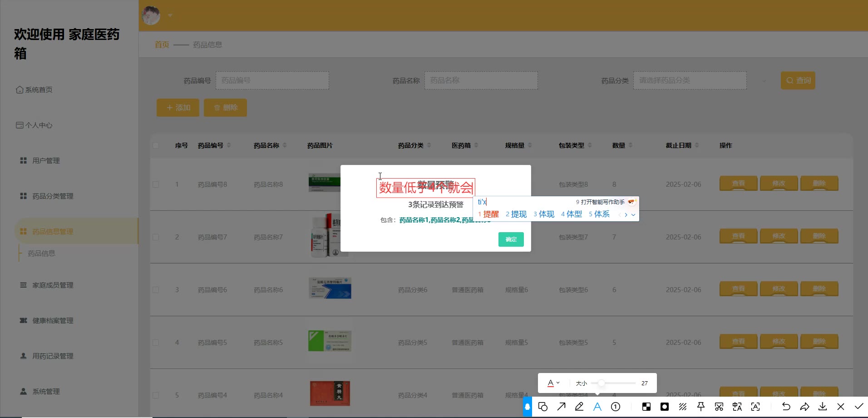Open the text color dropdown
The height and width of the screenshot is (418, 868).
coord(553,383)
